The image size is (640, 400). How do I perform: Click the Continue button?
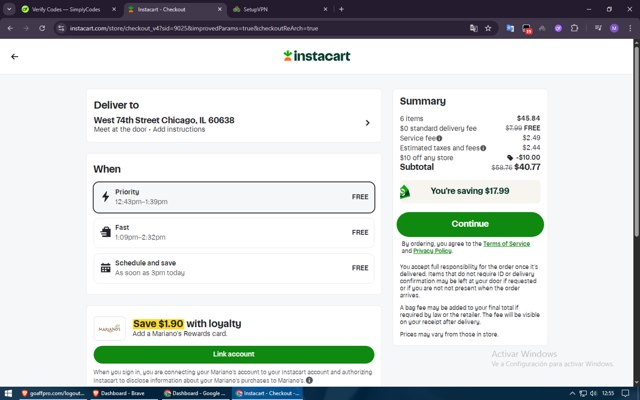(470, 224)
